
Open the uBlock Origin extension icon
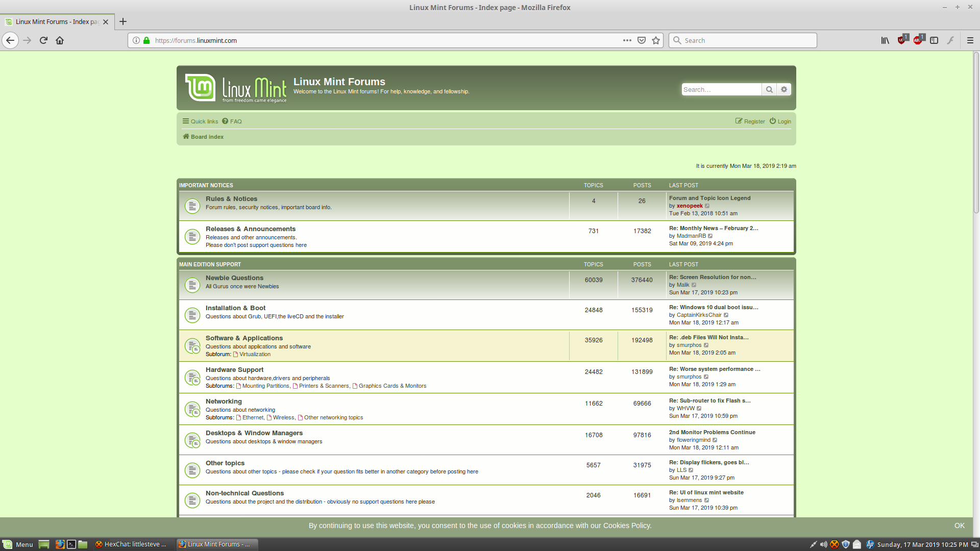[x=902, y=40]
